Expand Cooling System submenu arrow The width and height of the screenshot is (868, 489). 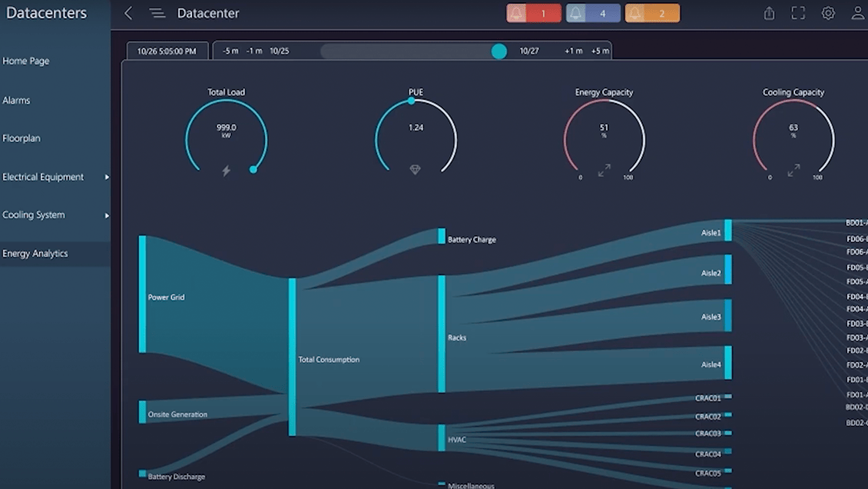click(107, 215)
